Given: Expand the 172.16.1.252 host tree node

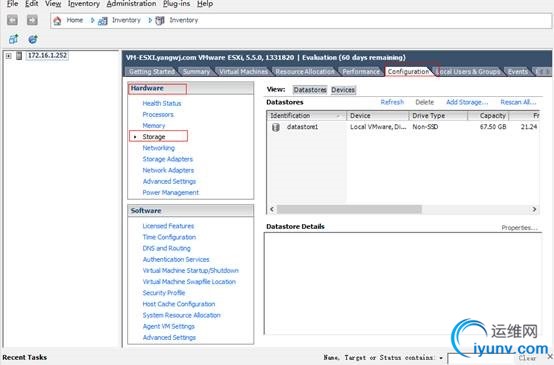Looking at the screenshot, I should coord(8,56).
